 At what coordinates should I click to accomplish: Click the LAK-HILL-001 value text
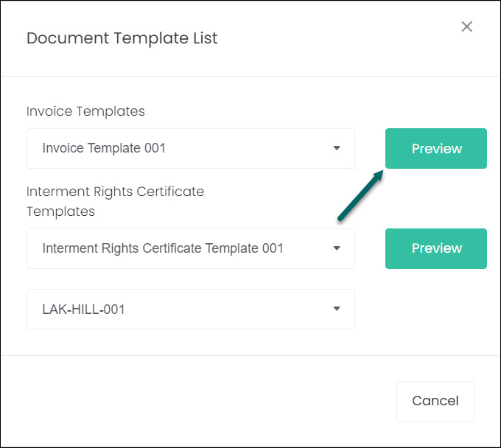[83, 309]
